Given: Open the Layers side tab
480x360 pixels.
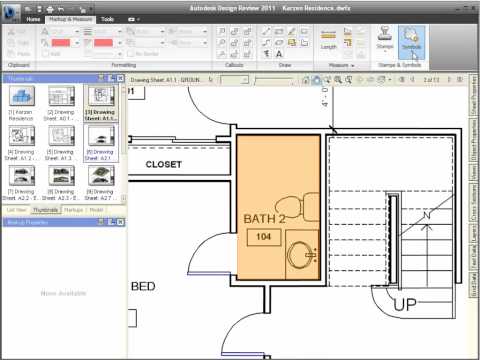Looking at the screenshot, I should tap(473, 232).
